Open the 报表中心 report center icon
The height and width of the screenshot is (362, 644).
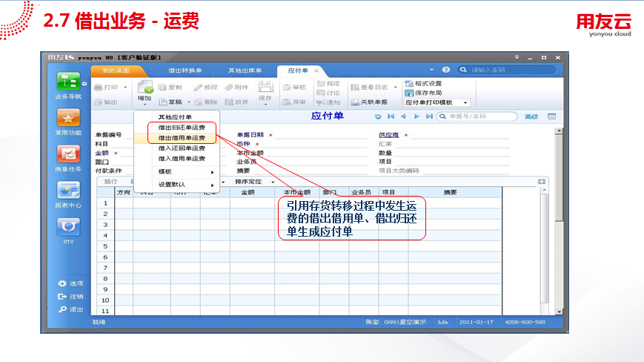point(68,190)
